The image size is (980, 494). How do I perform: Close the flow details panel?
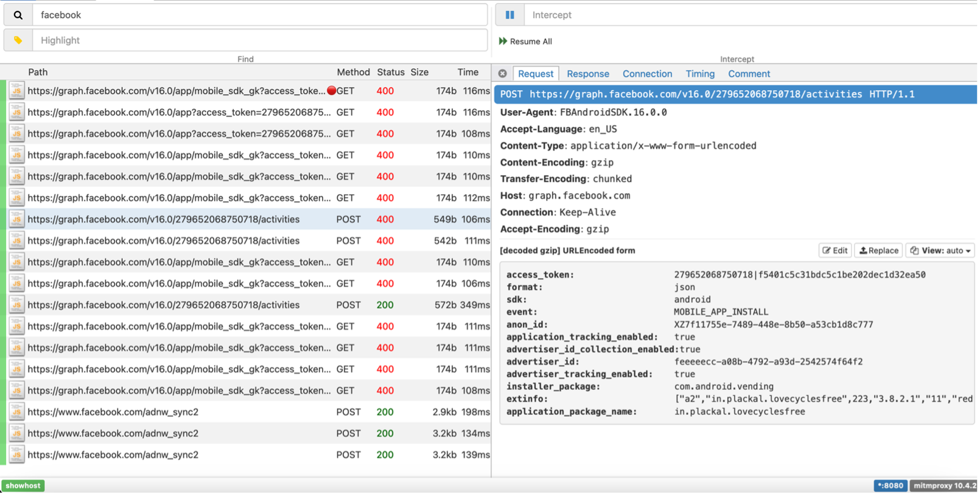coord(502,74)
